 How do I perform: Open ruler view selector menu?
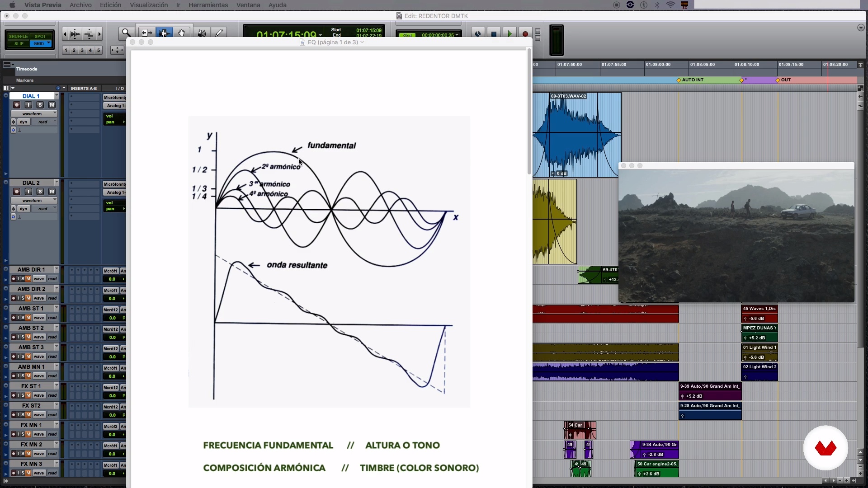[x=9, y=65]
